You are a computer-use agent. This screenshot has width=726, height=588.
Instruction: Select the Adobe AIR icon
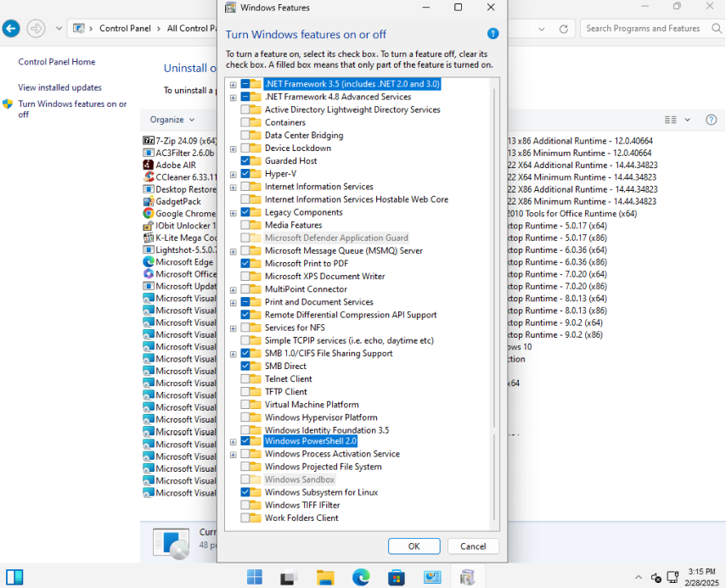tap(148, 165)
